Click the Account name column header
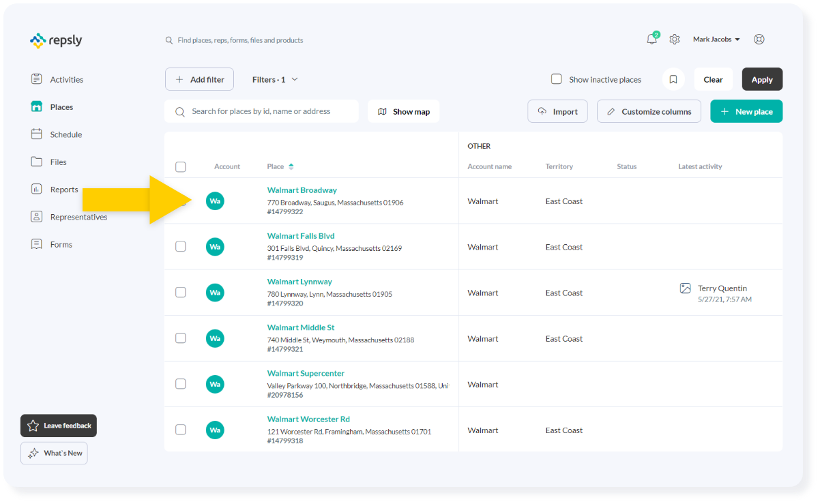This screenshot has height=504, width=820. pos(489,166)
